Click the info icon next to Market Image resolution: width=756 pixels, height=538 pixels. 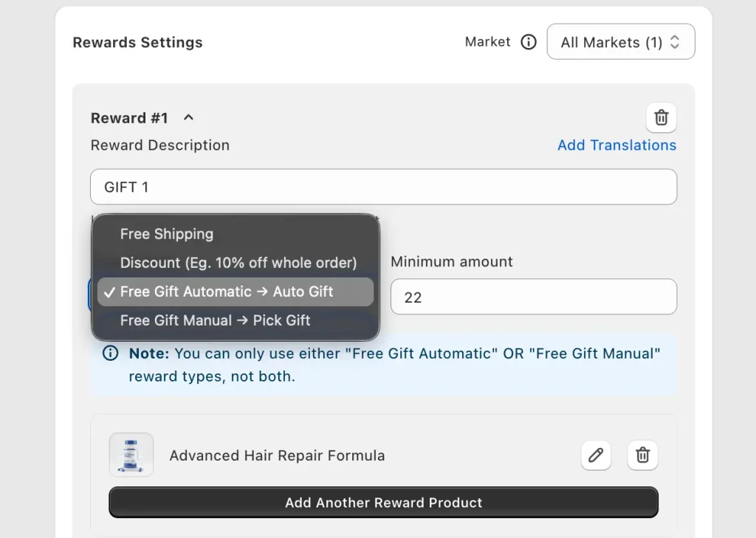pos(529,42)
